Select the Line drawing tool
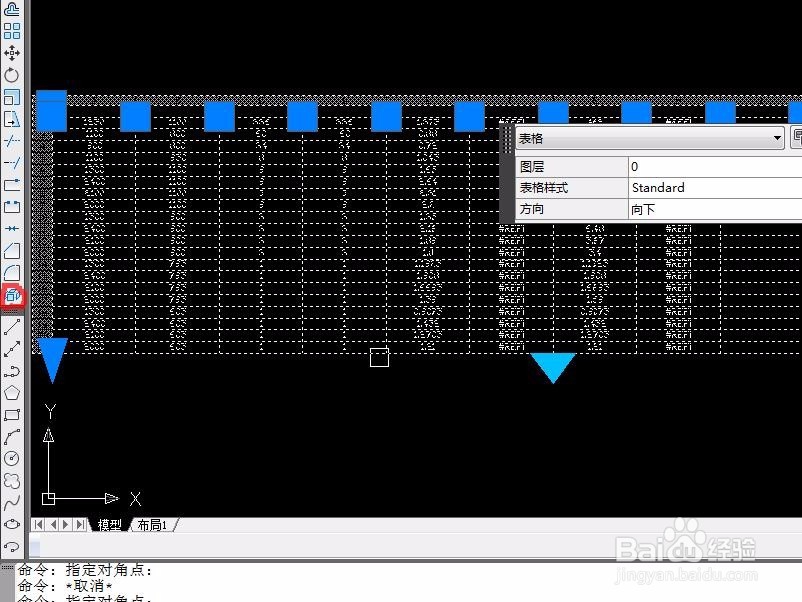Image resolution: width=802 pixels, height=602 pixels. point(12,327)
